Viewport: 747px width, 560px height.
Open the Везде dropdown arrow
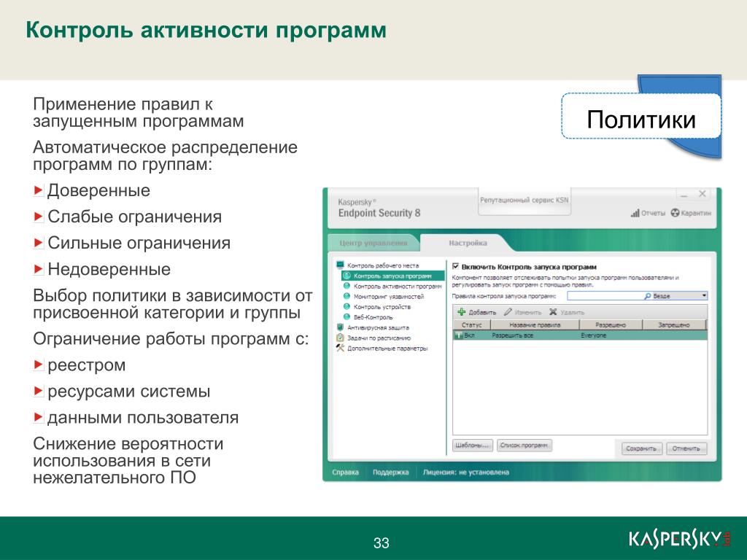[x=704, y=296]
